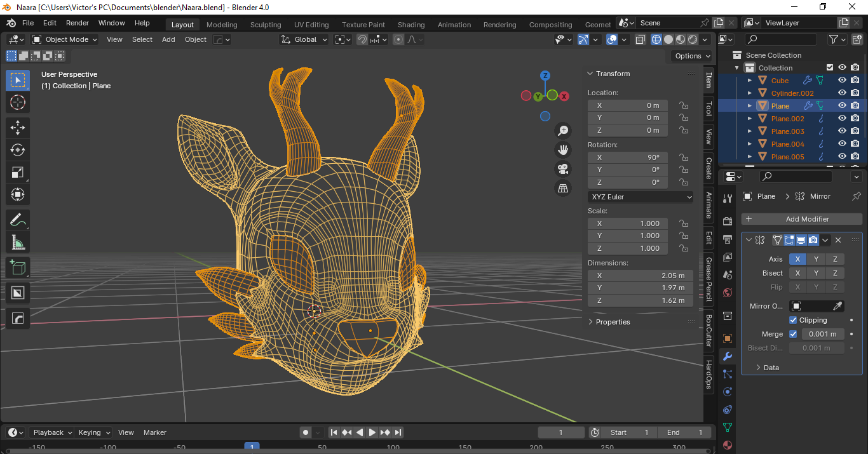Expand Plane.002 in the outliner
868x454 pixels.
(x=750, y=119)
